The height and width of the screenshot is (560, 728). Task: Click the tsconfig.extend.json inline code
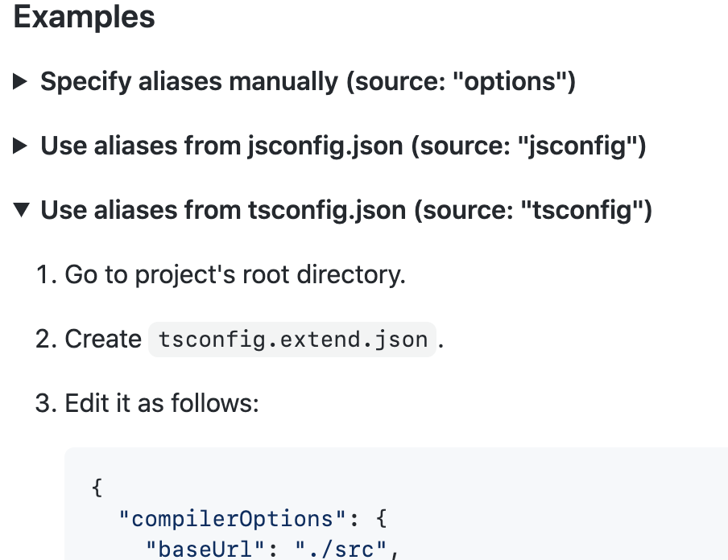click(292, 340)
